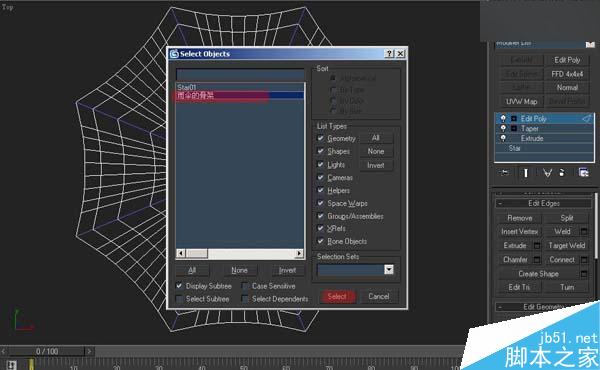The image size is (600, 370).
Task: Uncheck the Bone Objects list type
Action: point(321,241)
